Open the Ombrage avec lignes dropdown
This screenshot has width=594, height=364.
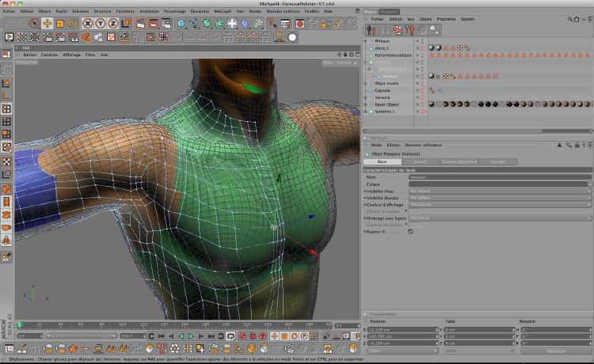point(500,218)
